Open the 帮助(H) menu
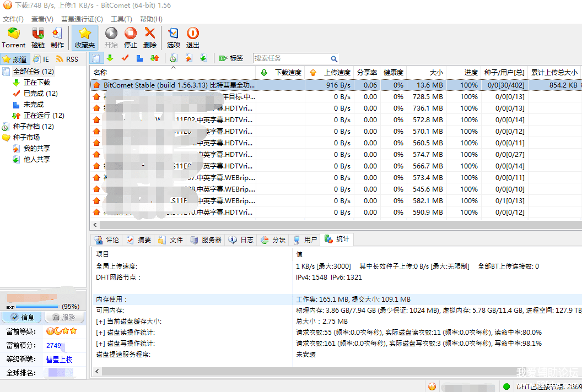 tap(150, 19)
